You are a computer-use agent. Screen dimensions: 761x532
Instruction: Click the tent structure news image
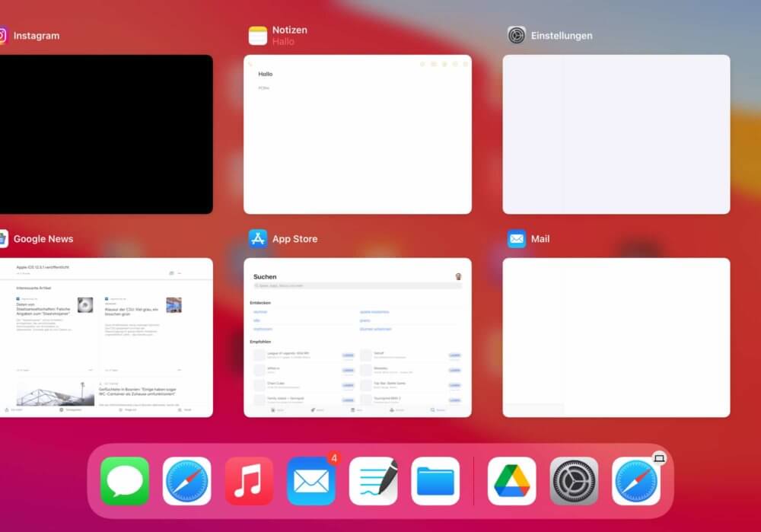(56, 393)
